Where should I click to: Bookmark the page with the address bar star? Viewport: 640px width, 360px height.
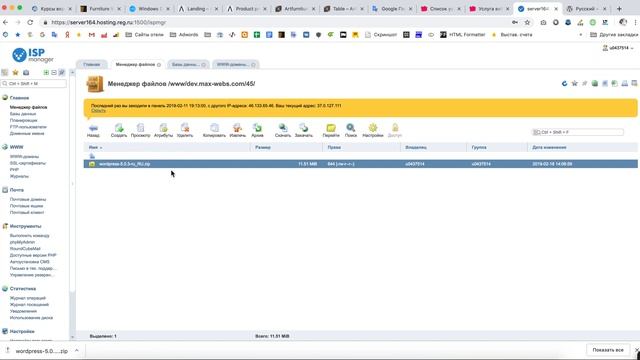527,22
